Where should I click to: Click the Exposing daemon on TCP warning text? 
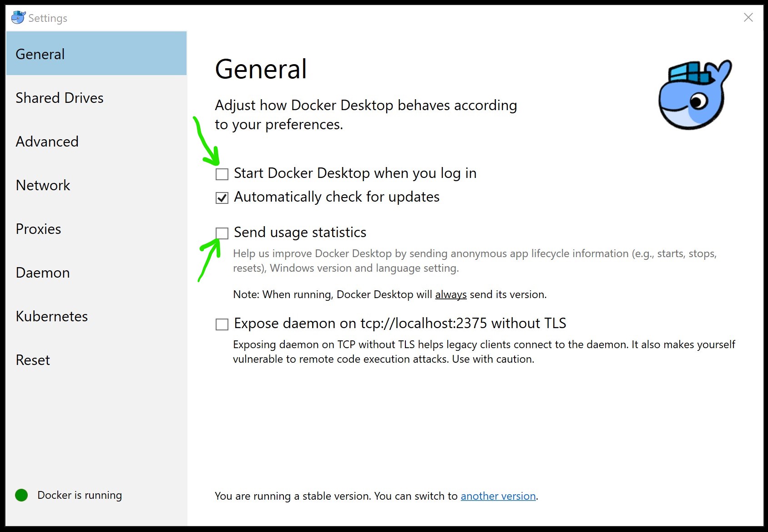point(484,351)
